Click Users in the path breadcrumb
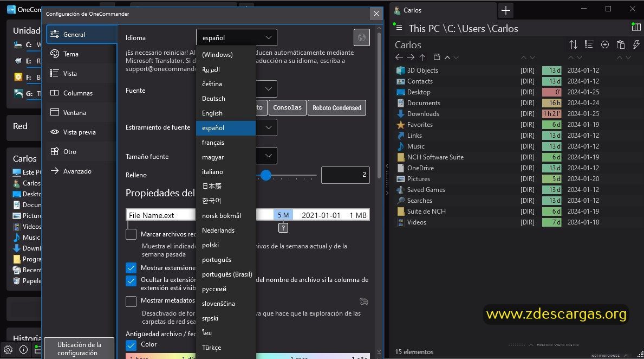The width and height of the screenshot is (644, 359). click(x=473, y=28)
